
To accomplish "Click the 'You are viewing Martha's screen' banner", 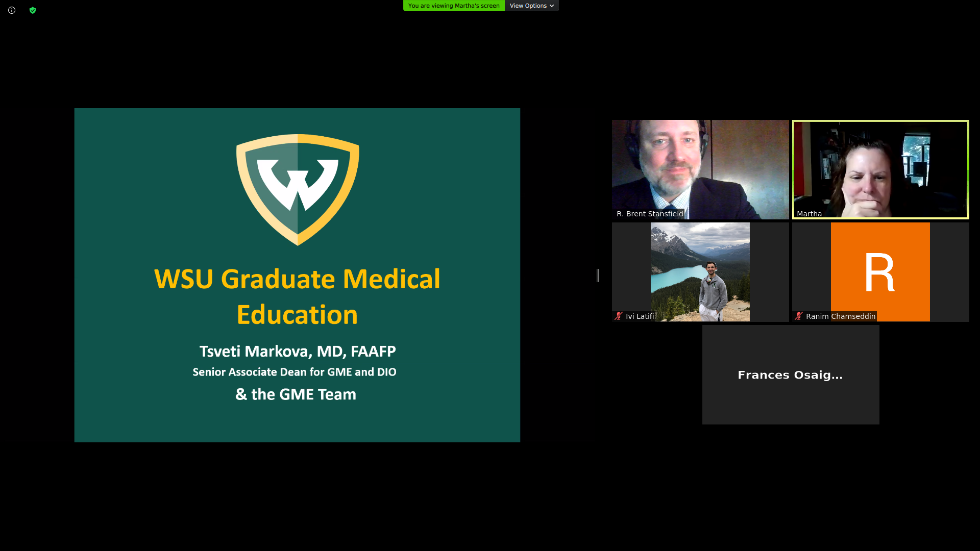I will tap(454, 6).
